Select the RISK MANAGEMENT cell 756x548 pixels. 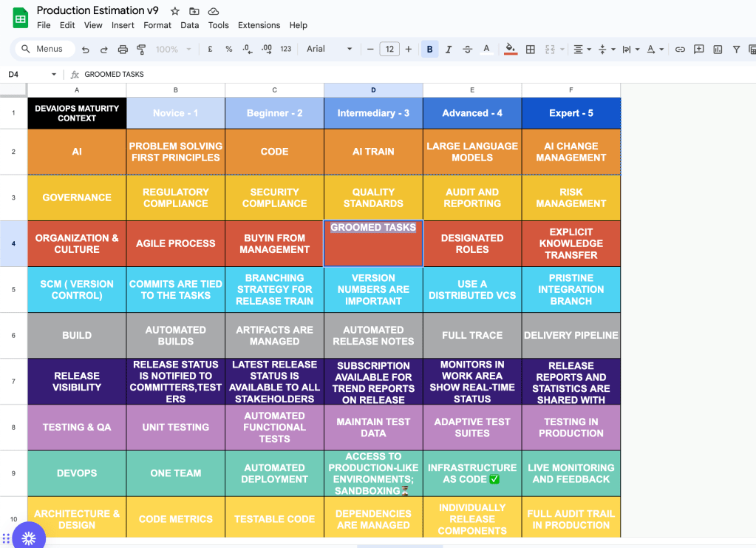[571, 197]
